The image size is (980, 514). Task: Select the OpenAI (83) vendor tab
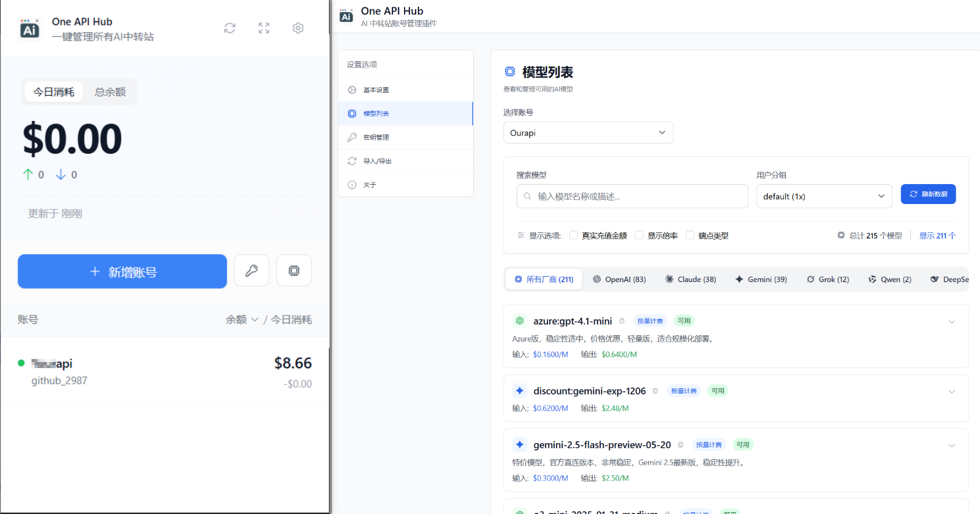coord(619,279)
